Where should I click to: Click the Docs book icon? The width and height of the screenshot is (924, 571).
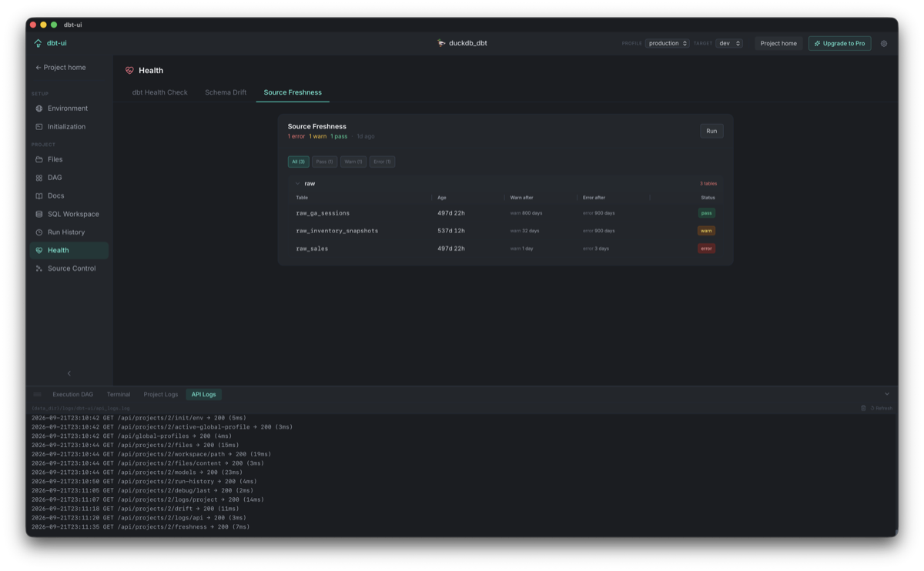click(39, 196)
